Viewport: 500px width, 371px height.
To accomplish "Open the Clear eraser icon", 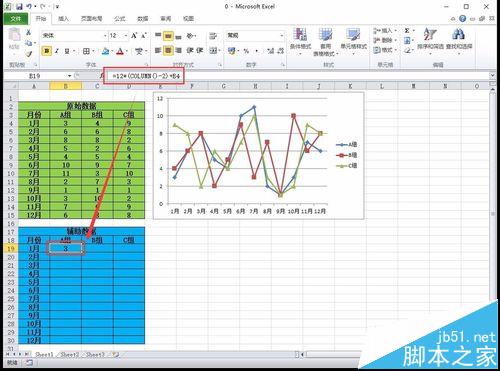I will [x=407, y=50].
